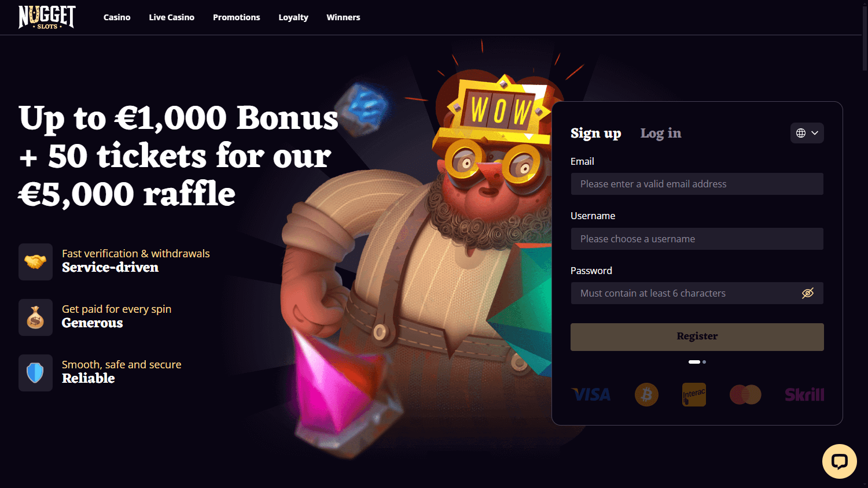Open the globe language dropdown
868x488 pixels.
click(x=807, y=133)
